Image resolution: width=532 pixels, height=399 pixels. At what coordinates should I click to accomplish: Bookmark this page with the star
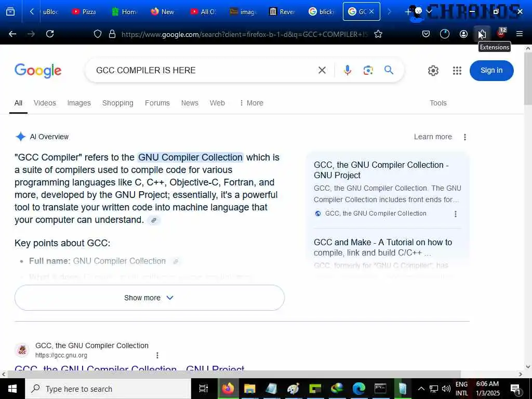click(378, 34)
